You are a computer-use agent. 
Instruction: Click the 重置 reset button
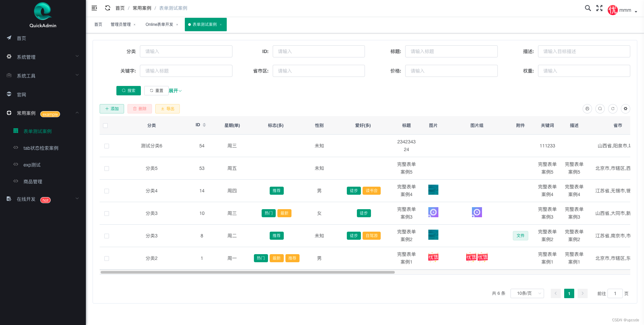156,91
